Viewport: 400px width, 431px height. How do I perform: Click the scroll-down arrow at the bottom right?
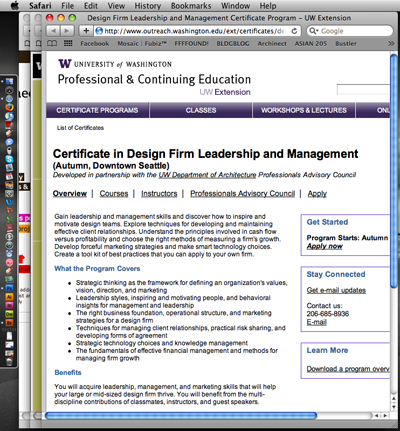(x=394, y=407)
